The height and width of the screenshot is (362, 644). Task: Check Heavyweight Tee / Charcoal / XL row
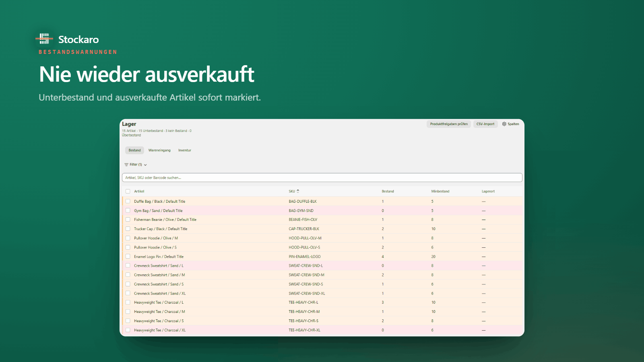click(x=128, y=330)
